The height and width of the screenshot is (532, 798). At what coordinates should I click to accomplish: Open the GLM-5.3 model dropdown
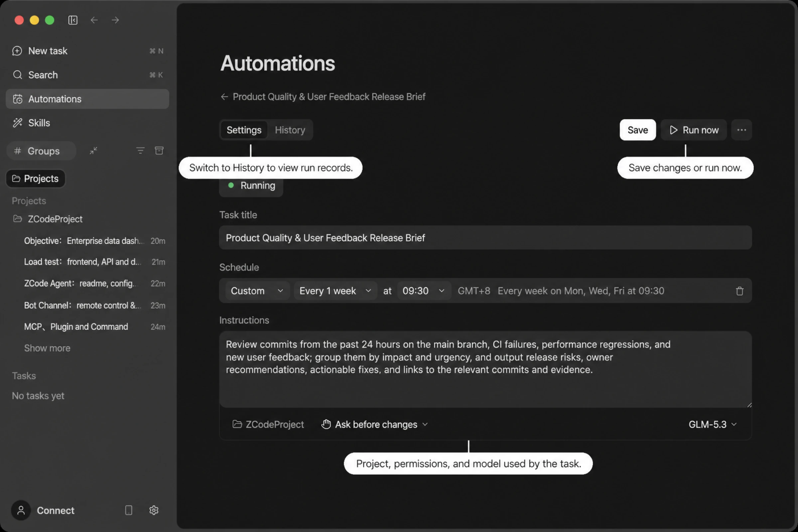(x=713, y=425)
